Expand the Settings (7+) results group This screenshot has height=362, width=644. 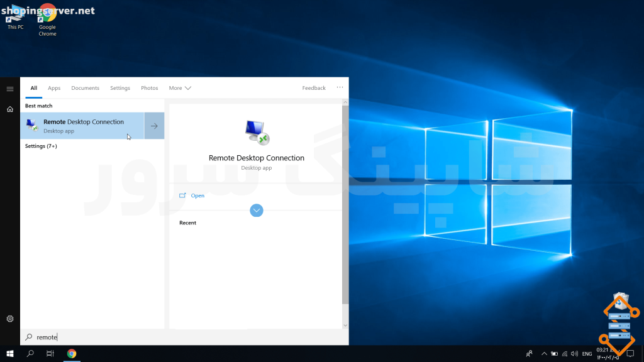pyautogui.click(x=41, y=146)
